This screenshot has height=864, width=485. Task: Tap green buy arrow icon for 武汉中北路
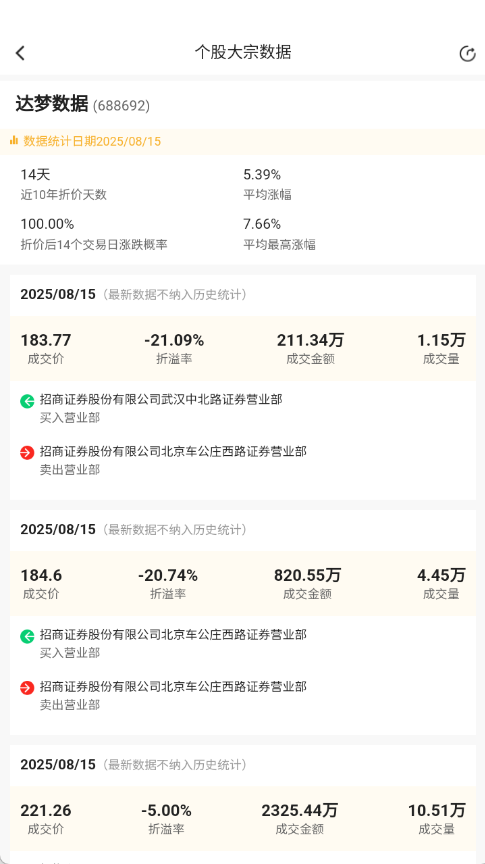tap(28, 401)
